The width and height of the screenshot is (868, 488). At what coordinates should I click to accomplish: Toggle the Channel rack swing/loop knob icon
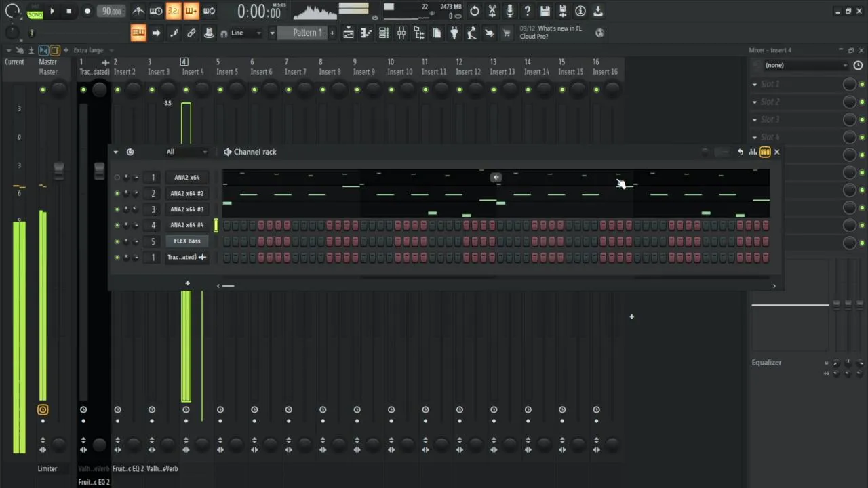tap(130, 152)
